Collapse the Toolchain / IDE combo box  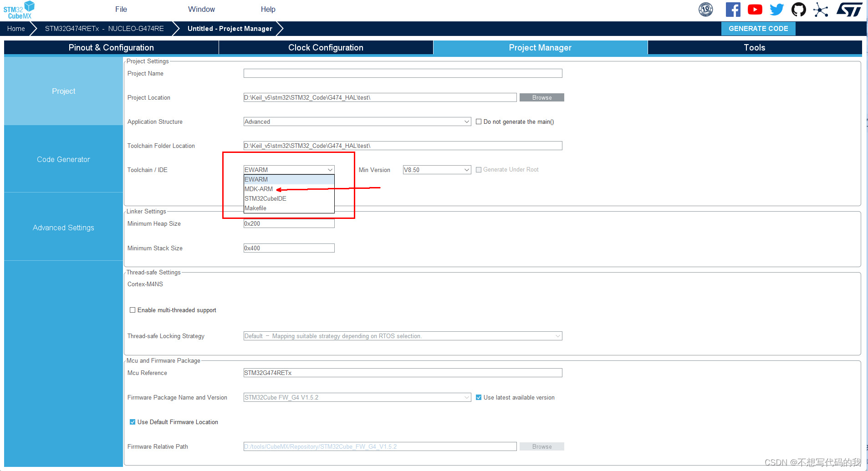[x=289, y=170]
